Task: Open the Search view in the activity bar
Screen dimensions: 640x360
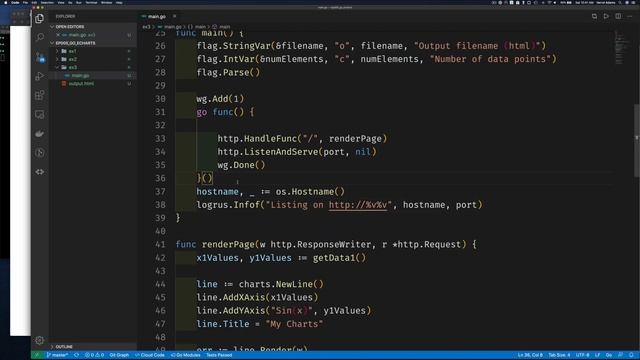Action: pyautogui.click(x=40, y=37)
